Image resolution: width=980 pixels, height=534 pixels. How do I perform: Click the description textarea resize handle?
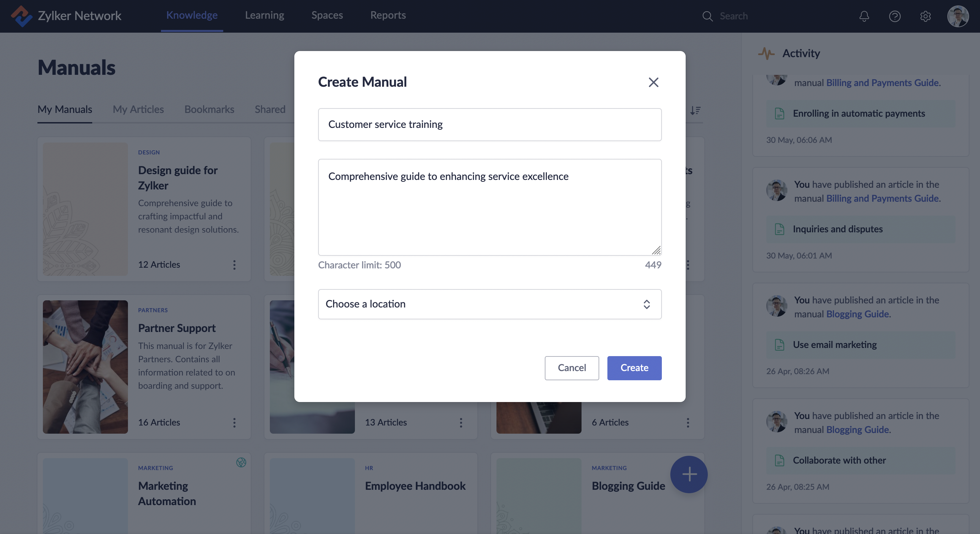656,250
